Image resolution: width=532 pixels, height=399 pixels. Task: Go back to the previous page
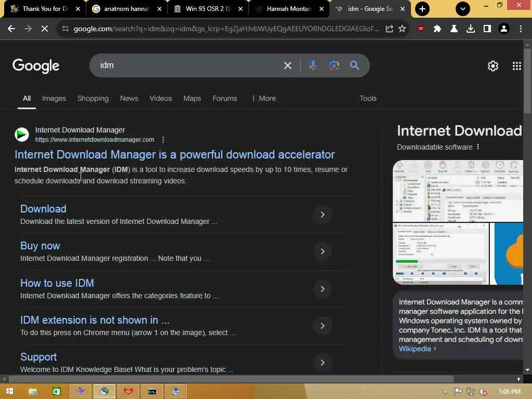click(x=11, y=29)
